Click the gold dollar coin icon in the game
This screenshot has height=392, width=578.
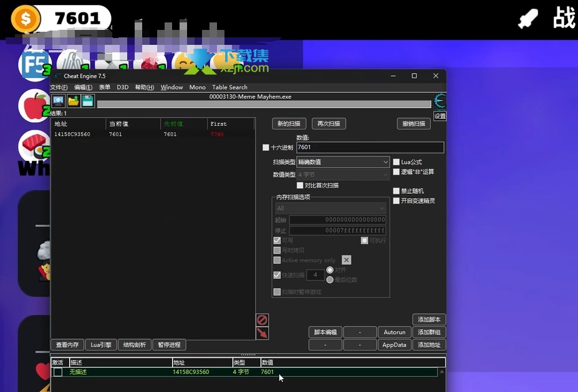(x=26, y=19)
